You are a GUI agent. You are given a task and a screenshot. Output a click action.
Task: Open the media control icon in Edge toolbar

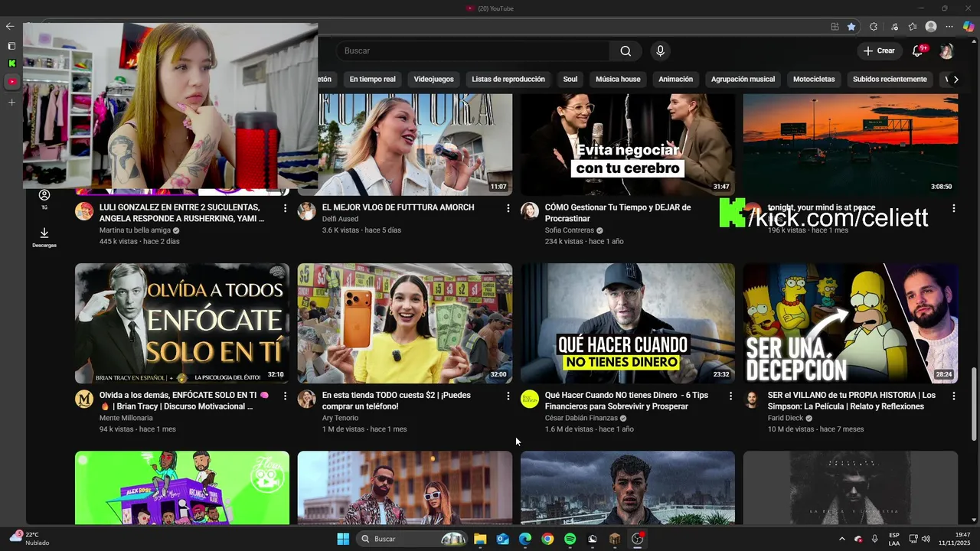pos(894,27)
